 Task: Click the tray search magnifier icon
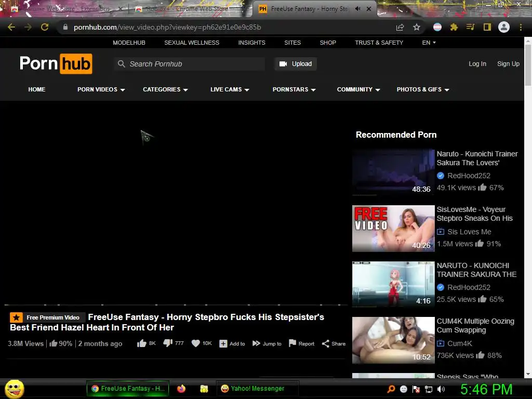(391, 389)
